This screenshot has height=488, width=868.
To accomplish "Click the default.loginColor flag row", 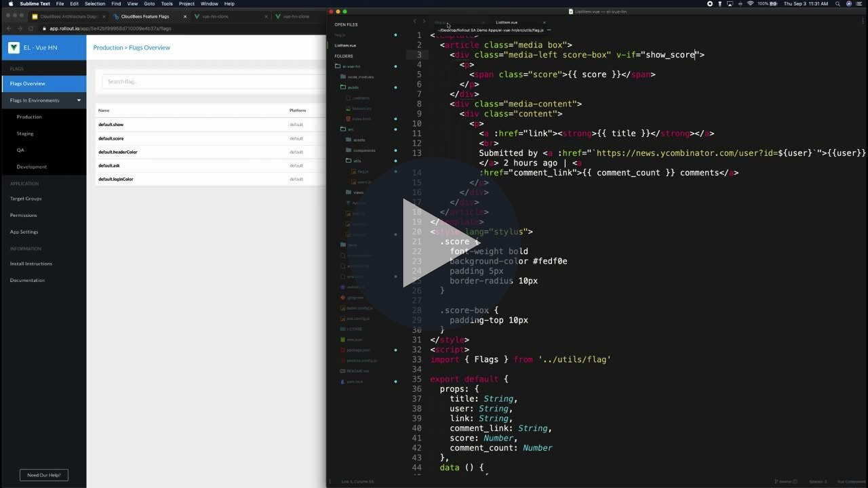I will 210,179.
